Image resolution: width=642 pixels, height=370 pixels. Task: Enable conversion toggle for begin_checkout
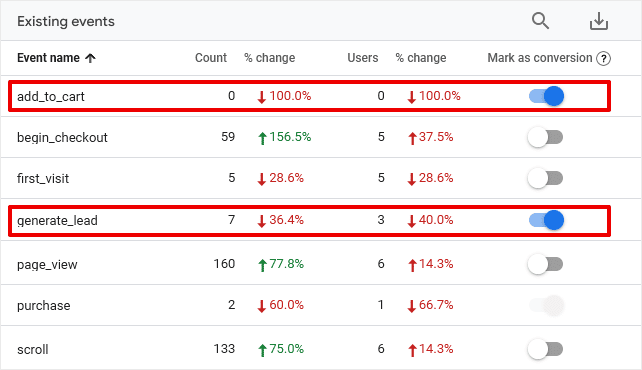(x=545, y=137)
